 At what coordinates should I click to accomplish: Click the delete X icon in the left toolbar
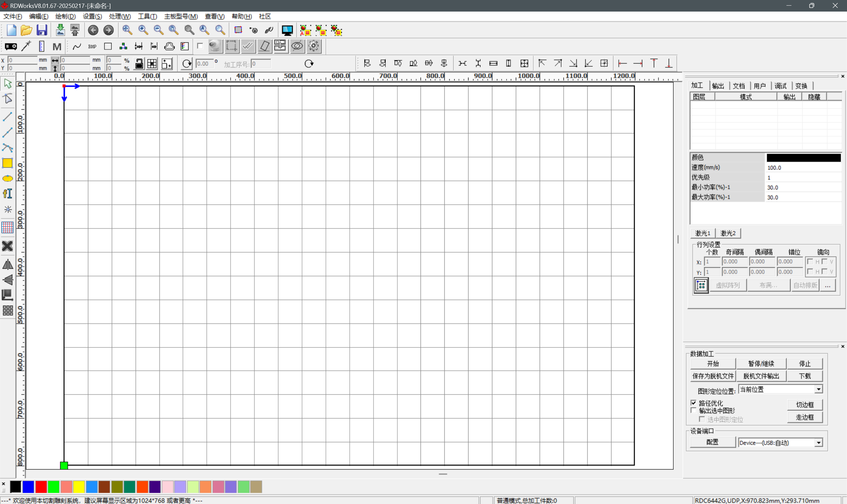coord(8,246)
